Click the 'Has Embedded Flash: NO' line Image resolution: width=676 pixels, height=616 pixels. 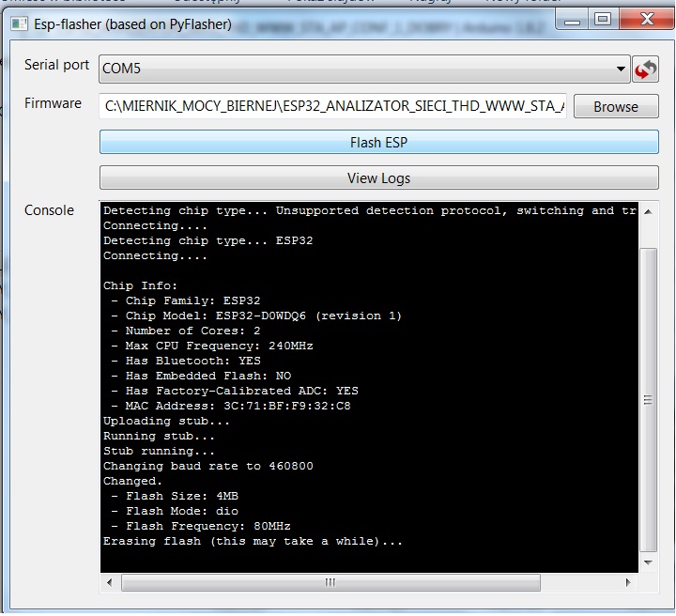coord(201,376)
